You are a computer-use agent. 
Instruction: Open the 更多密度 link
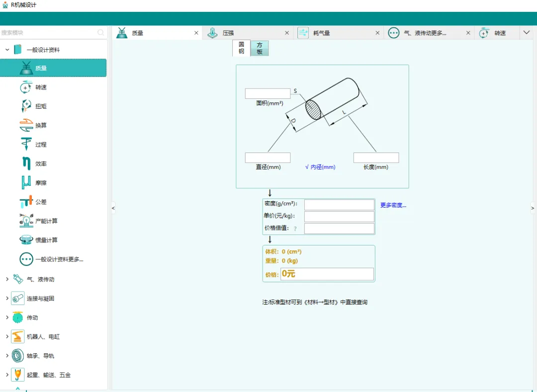coord(393,205)
